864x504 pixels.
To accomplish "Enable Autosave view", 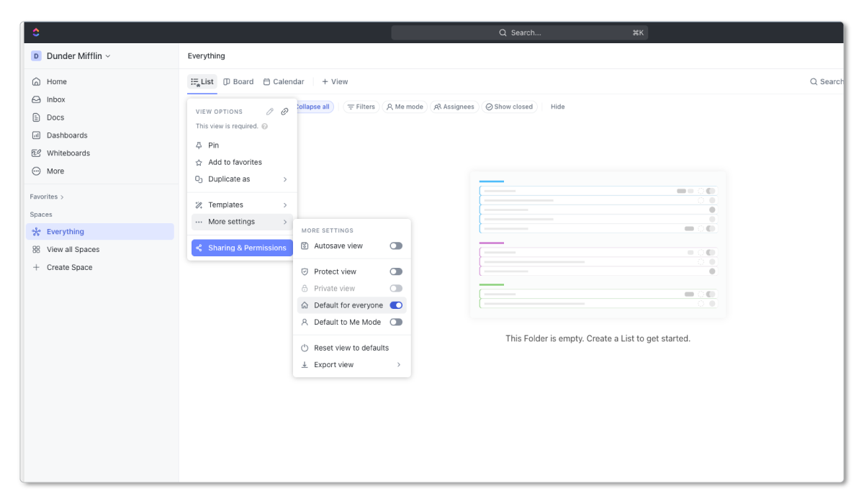I will (395, 246).
